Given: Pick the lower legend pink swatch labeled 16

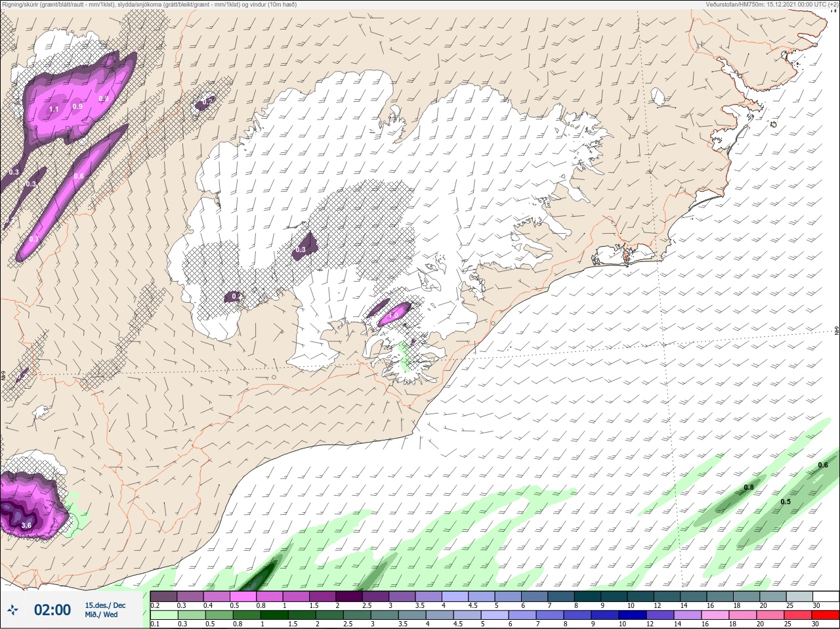Looking at the screenshot, I should [x=715, y=615].
